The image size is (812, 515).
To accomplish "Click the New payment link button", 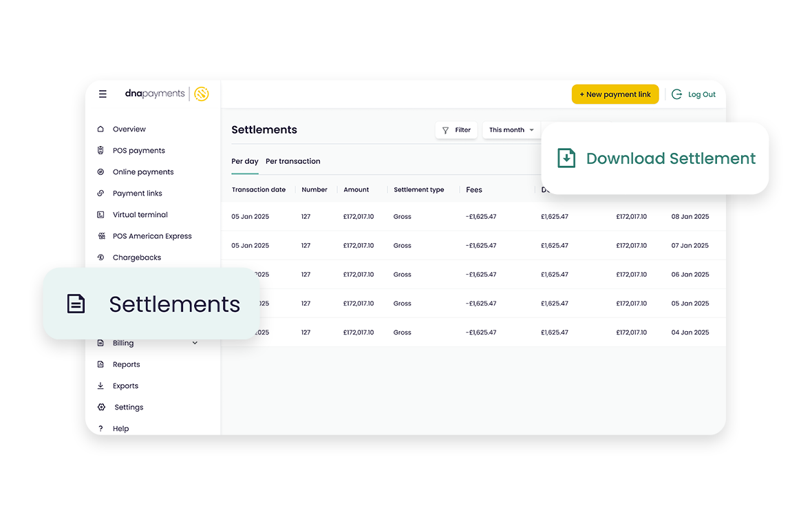I will click(615, 94).
